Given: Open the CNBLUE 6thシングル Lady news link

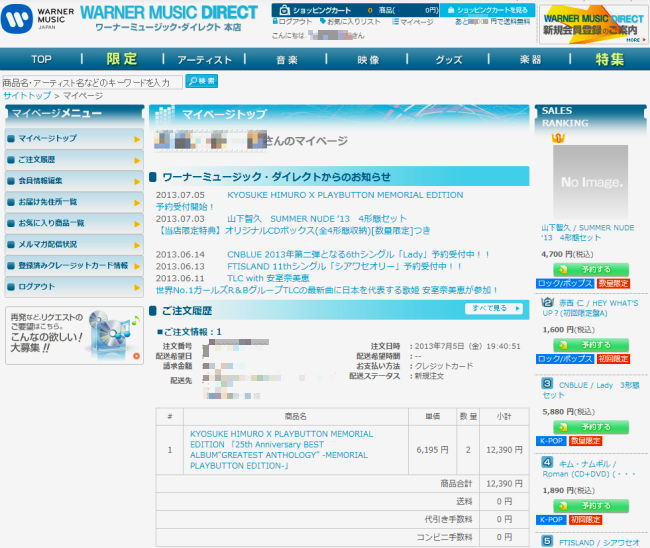Looking at the screenshot, I should tap(359, 254).
